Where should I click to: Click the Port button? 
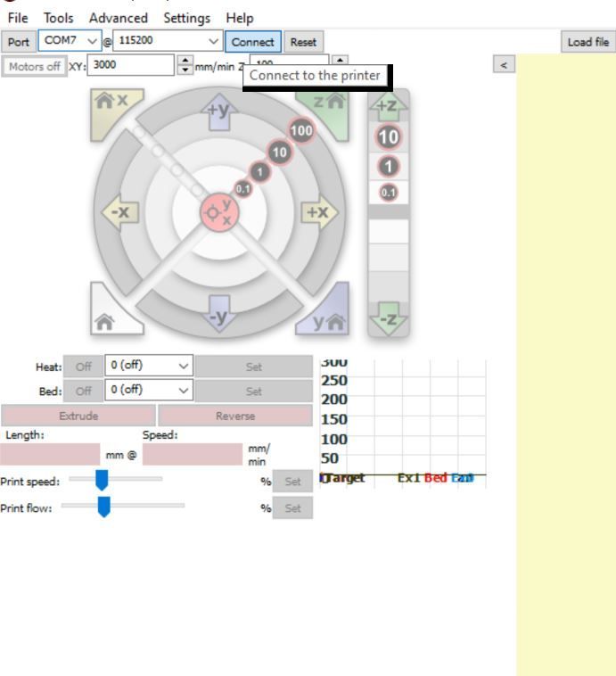click(19, 42)
